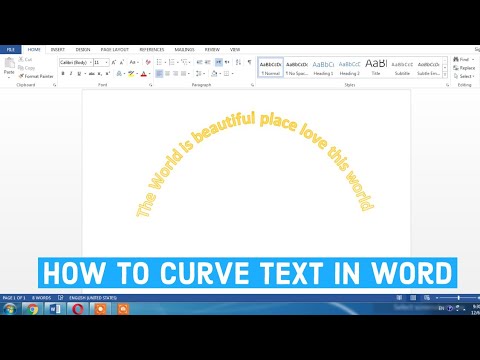Open Google Chrome from taskbar

coord(32,309)
